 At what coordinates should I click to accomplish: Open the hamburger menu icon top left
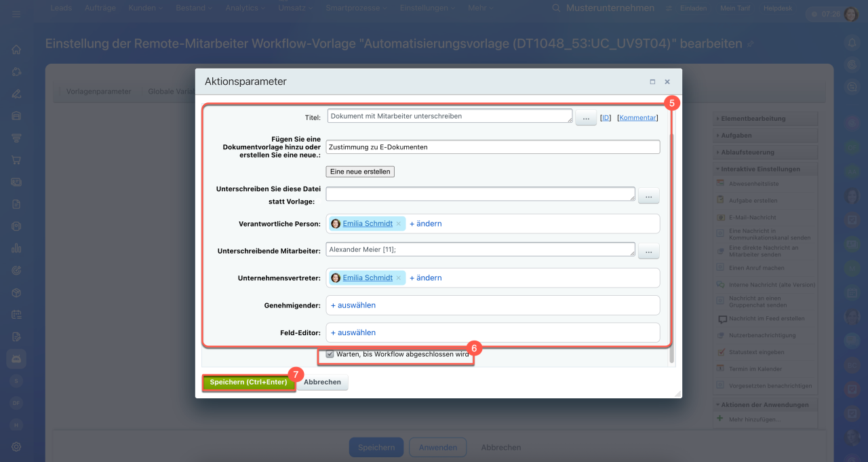pyautogui.click(x=16, y=14)
